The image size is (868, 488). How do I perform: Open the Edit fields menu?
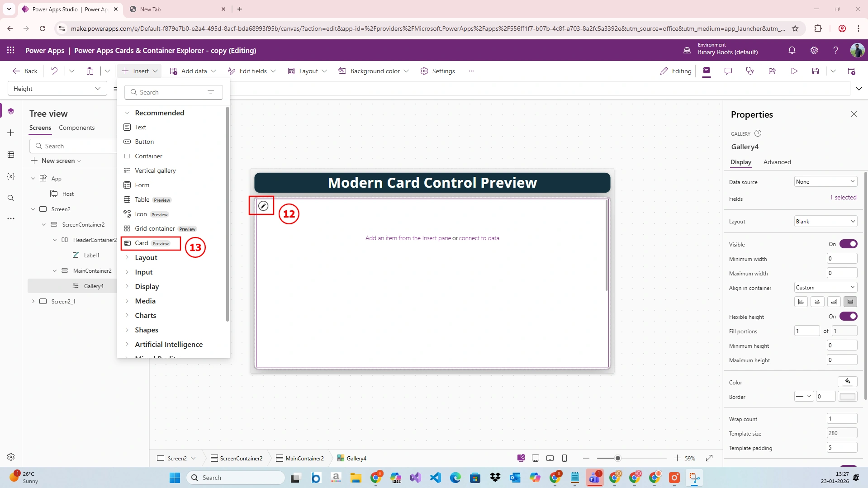tap(251, 71)
